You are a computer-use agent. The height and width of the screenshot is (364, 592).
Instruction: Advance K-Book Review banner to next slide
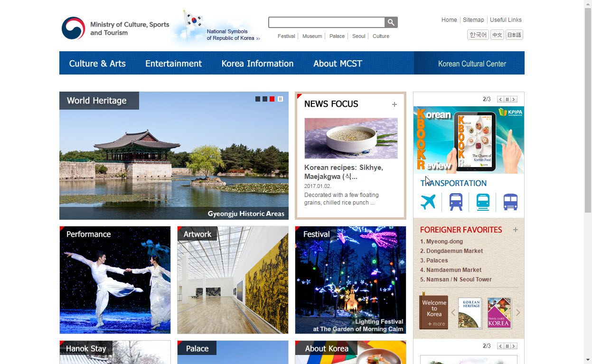514,99
